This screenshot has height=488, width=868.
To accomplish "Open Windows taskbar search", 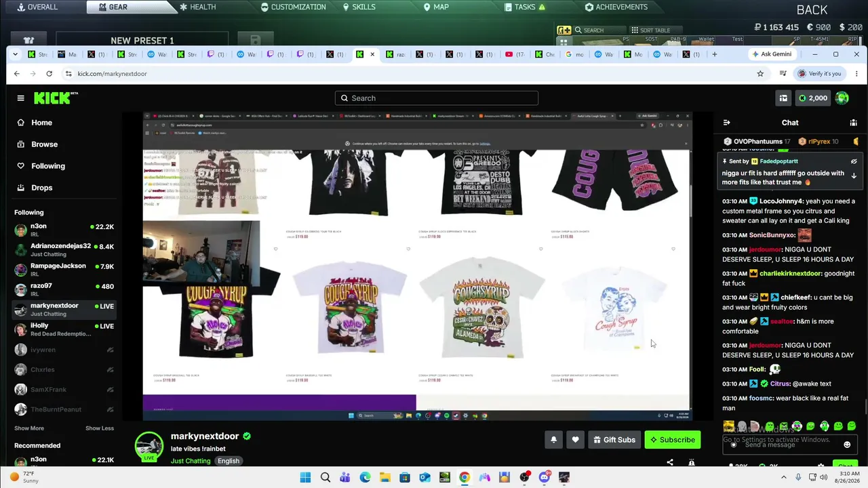I will coord(325,477).
